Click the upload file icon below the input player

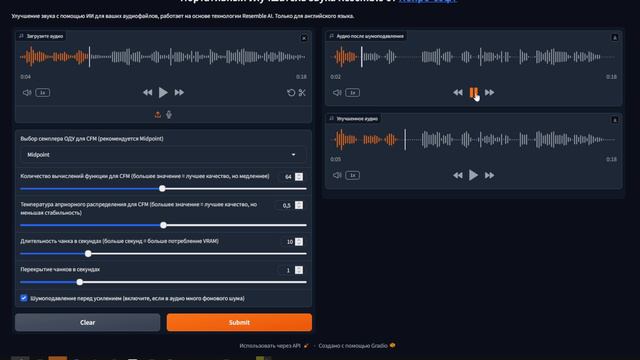tap(158, 115)
